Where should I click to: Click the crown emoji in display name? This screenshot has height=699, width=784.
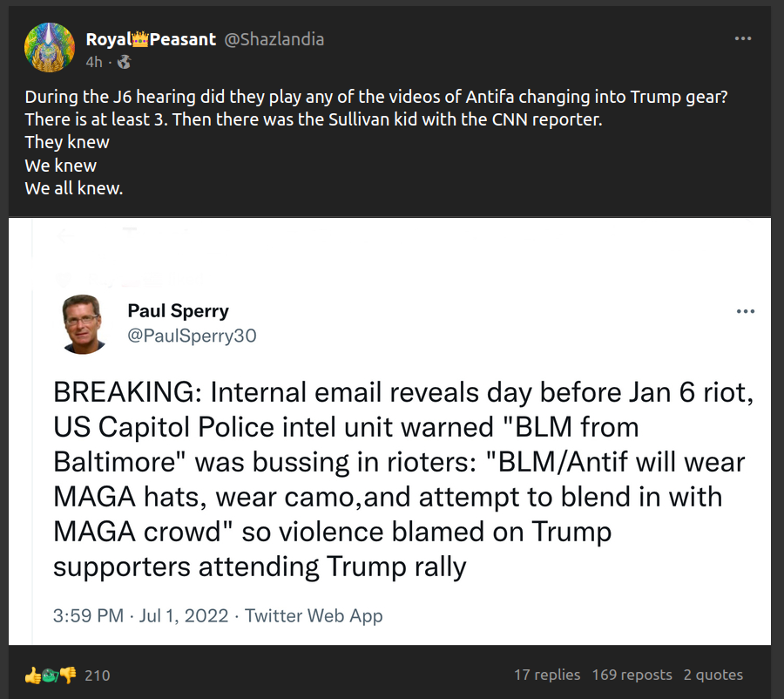139,39
